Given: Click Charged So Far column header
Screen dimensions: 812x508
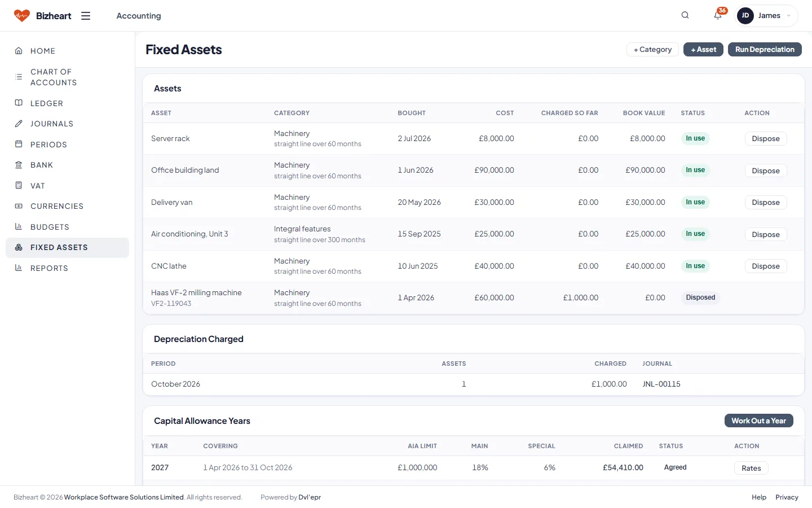Looking at the screenshot, I should click(x=570, y=113).
